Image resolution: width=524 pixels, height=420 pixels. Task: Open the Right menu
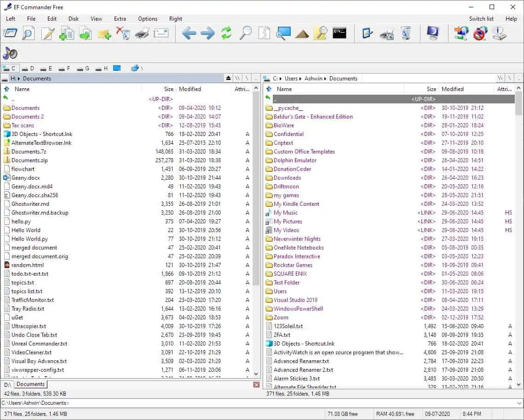click(x=175, y=19)
